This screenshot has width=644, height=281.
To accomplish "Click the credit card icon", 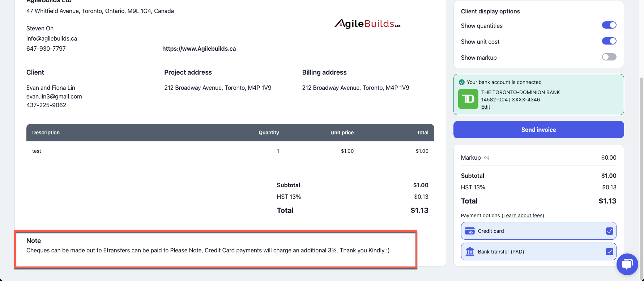I will [x=470, y=231].
